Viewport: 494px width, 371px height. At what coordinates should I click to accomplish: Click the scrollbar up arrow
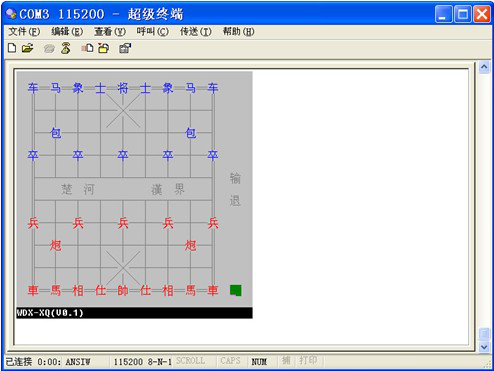tap(484, 68)
